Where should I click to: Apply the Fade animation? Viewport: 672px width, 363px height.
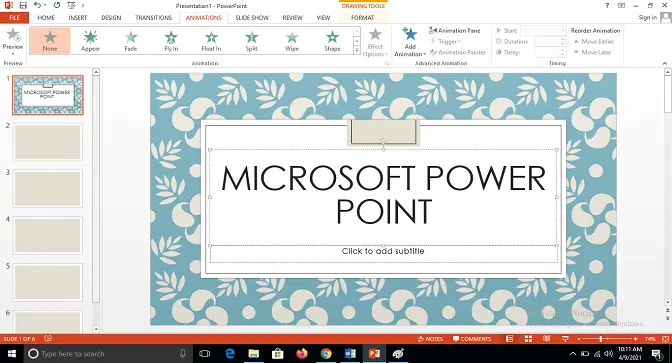131,41
